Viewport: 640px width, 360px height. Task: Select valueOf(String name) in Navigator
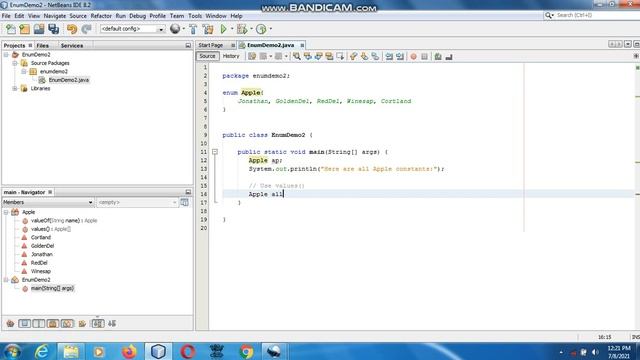click(64, 220)
